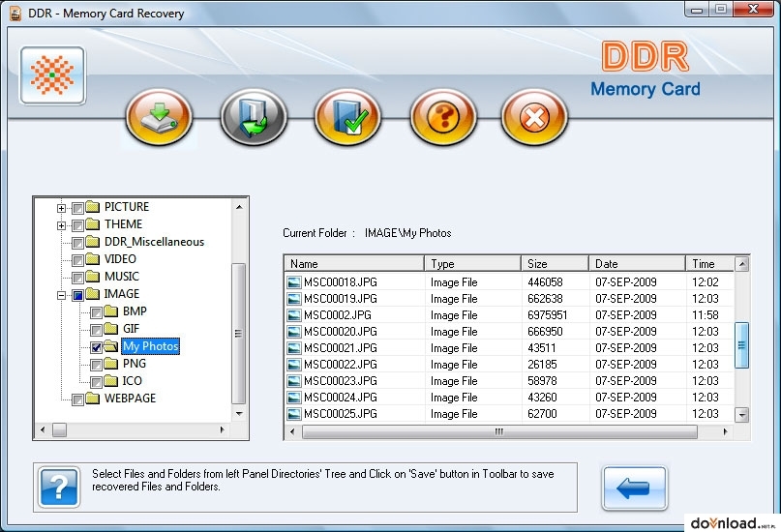The image size is (781, 532).
Task: Click the VIDEO folder icon in tree
Action: [x=93, y=258]
